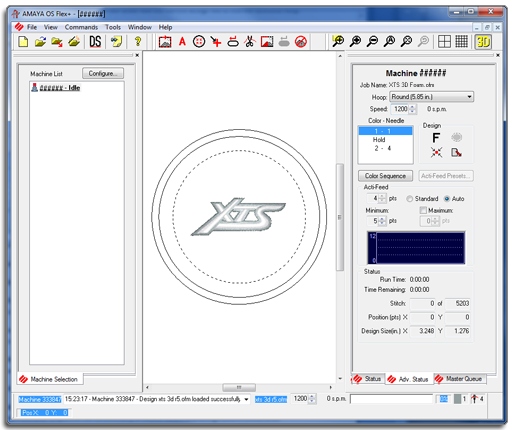Enable the Maximum checkbox

423,210
